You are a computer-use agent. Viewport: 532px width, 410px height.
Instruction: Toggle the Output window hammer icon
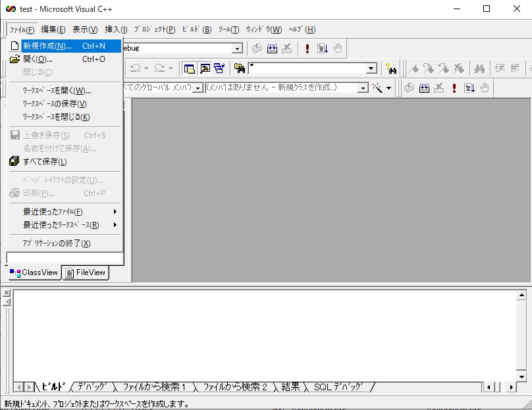(205, 68)
